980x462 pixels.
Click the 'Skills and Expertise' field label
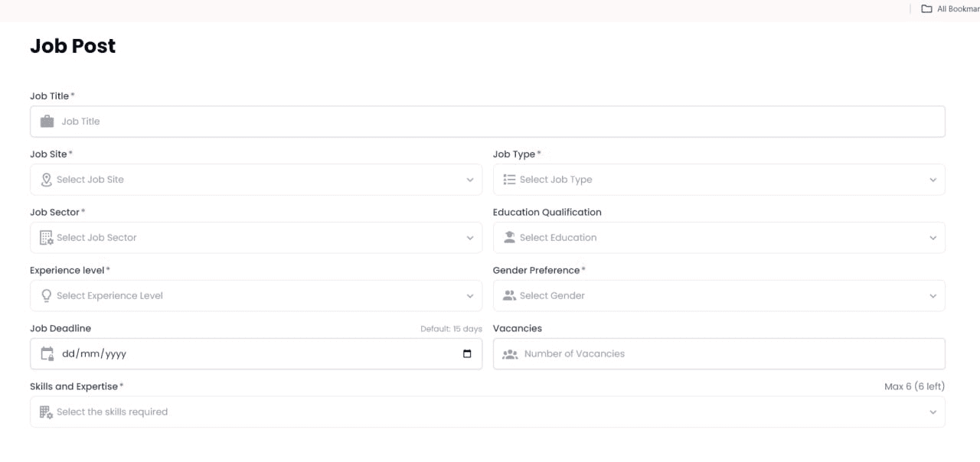pyautogui.click(x=73, y=387)
